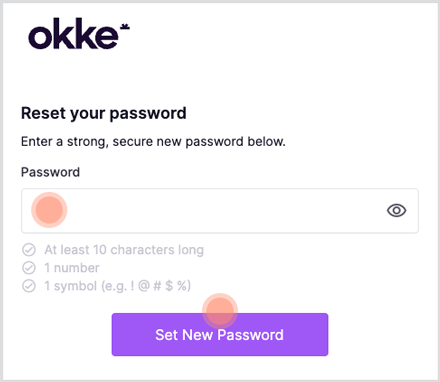
Task: Show the password with the eye icon
Action: [x=396, y=210]
